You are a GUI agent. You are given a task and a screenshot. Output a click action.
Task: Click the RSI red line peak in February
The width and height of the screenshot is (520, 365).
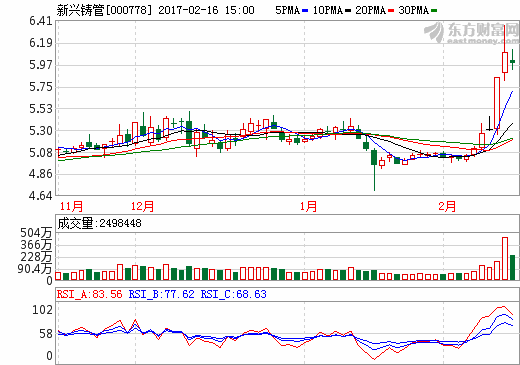tap(503, 306)
